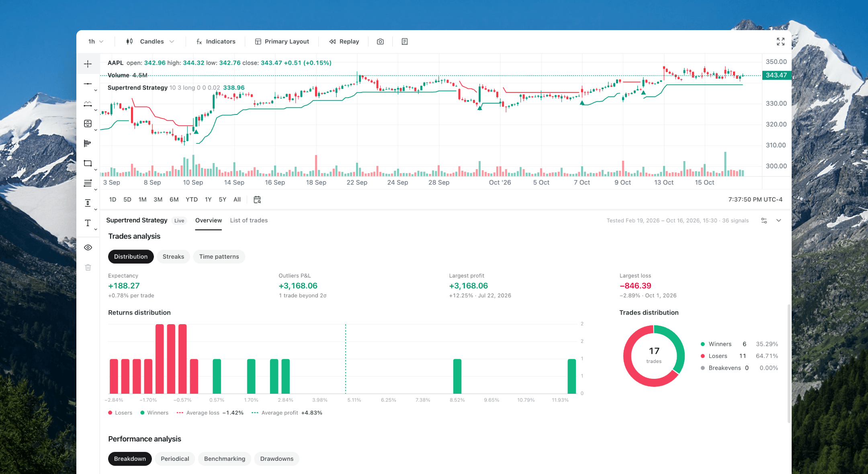The width and height of the screenshot is (868, 474).
Task: Select the trend line drawing tool
Action: click(x=88, y=84)
